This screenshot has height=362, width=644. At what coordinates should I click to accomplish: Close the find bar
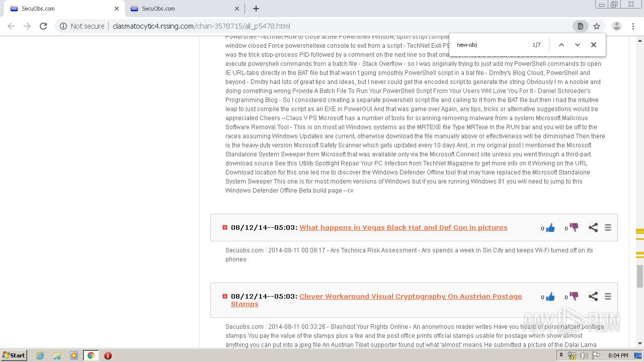(594, 45)
